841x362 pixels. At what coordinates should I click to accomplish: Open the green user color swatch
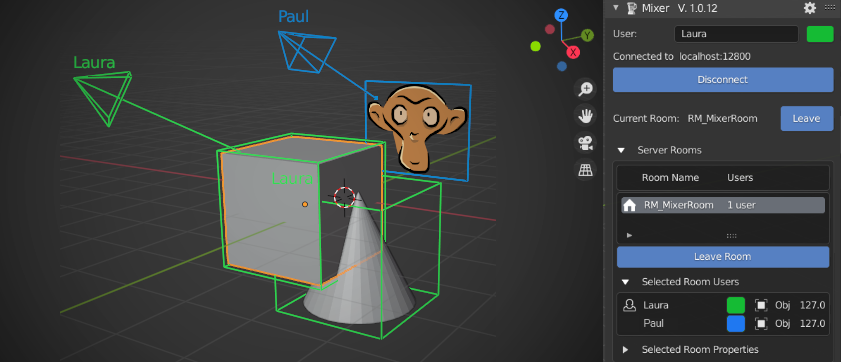pos(820,34)
